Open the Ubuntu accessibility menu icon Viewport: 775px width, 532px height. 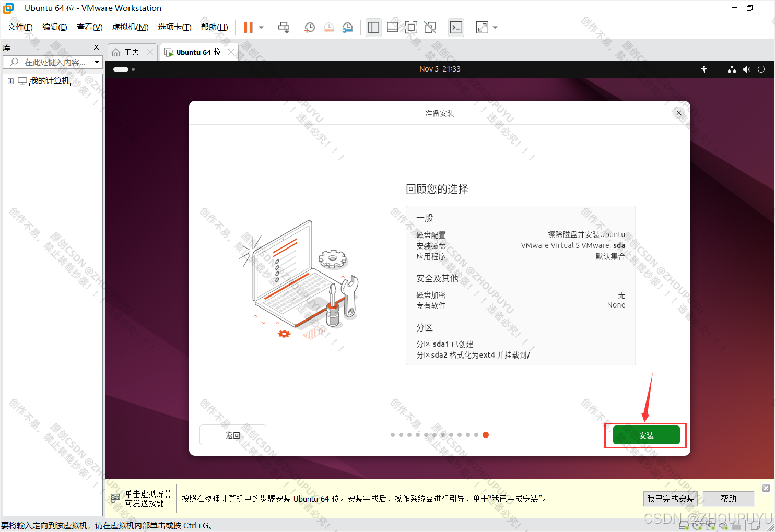pyautogui.click(x=704, y=69)
